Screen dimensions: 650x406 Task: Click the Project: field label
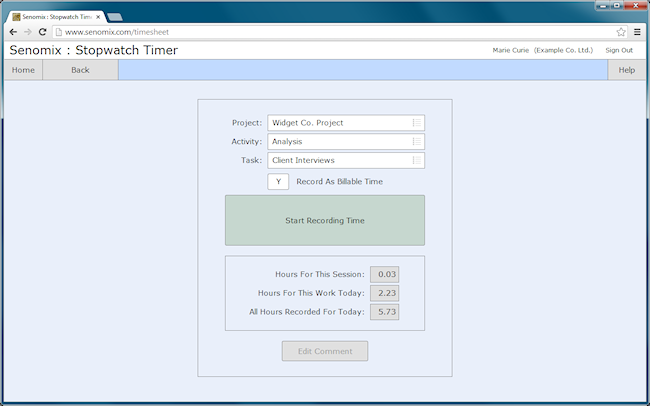[247, 123]
